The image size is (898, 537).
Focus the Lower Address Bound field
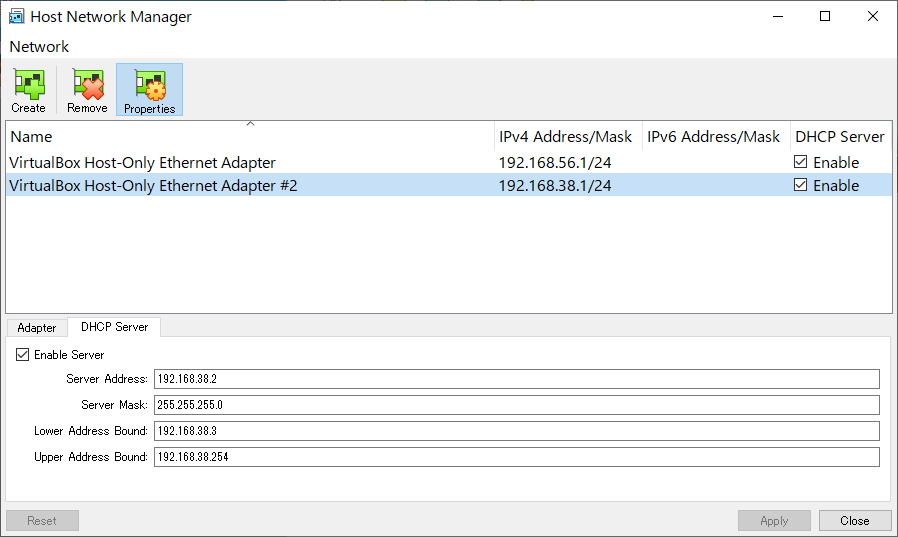point(517,431)
